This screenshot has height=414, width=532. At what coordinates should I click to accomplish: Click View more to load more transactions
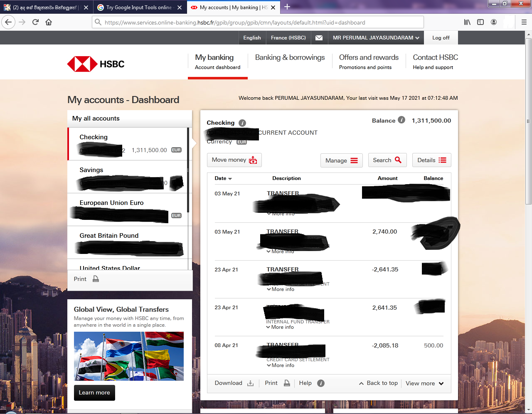click(x=425, y=383)
